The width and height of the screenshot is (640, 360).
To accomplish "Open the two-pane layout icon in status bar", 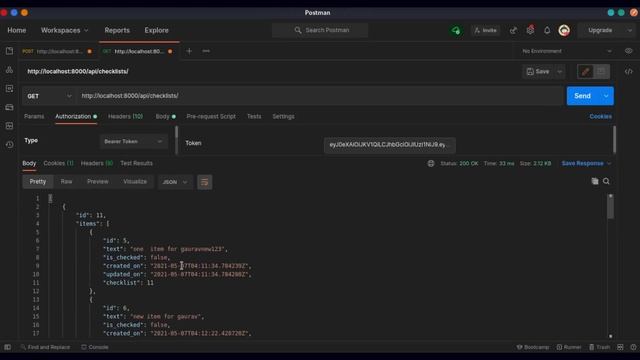I will [620, 347].
